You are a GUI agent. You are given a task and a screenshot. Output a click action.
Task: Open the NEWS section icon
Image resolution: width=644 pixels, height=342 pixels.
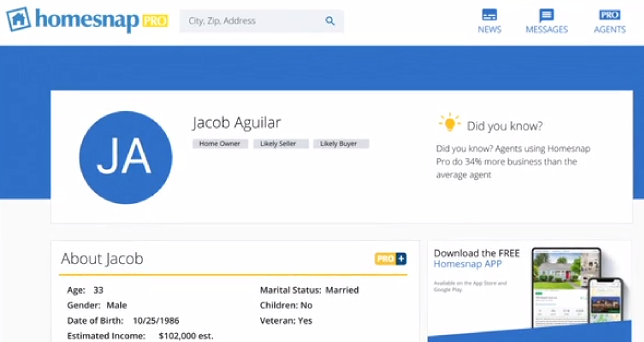tap(489, 15)
